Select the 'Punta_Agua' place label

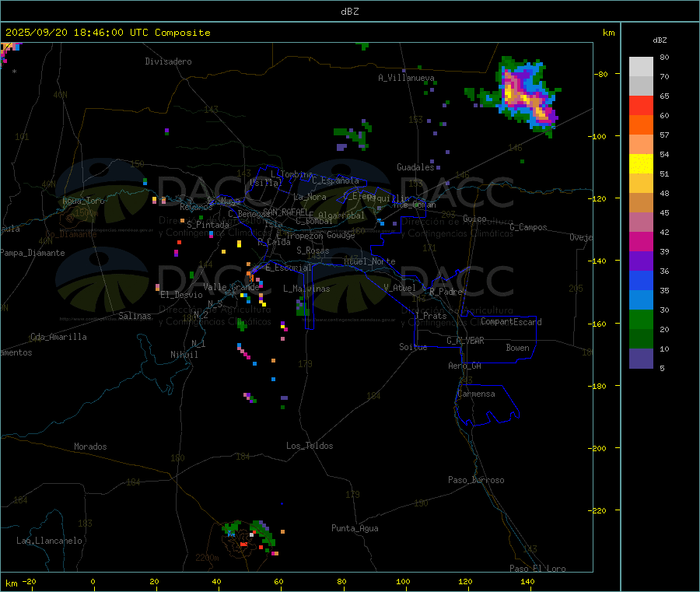pyautogui.click(x=355, y=528)
